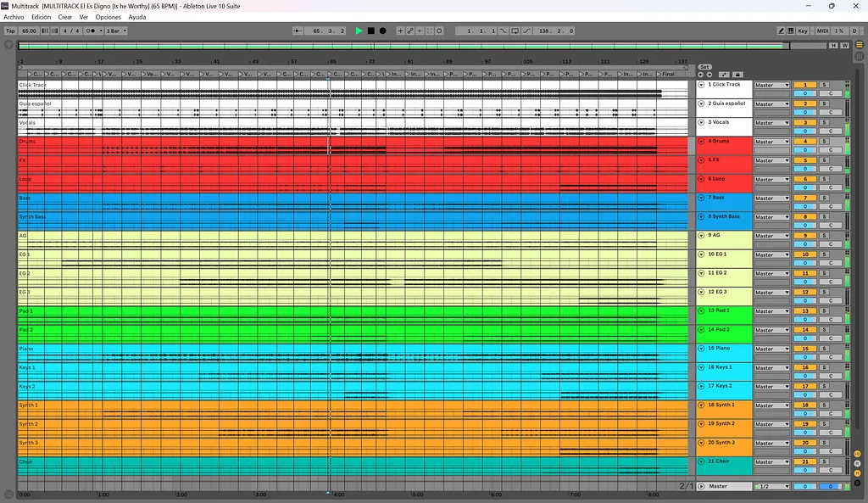
Task: Toggle Automation Mode icon beside locator arrows
Action: pos(724,75)
